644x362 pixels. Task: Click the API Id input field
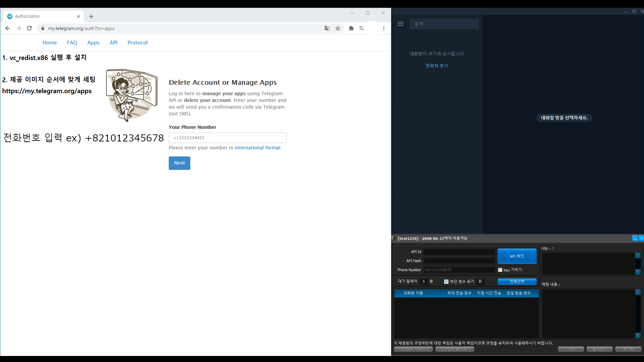click(459, 252)
